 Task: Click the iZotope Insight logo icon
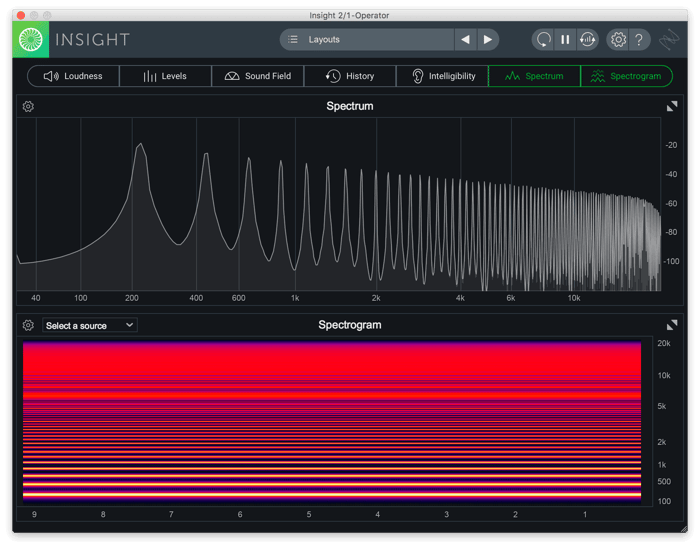click(31, 40)
